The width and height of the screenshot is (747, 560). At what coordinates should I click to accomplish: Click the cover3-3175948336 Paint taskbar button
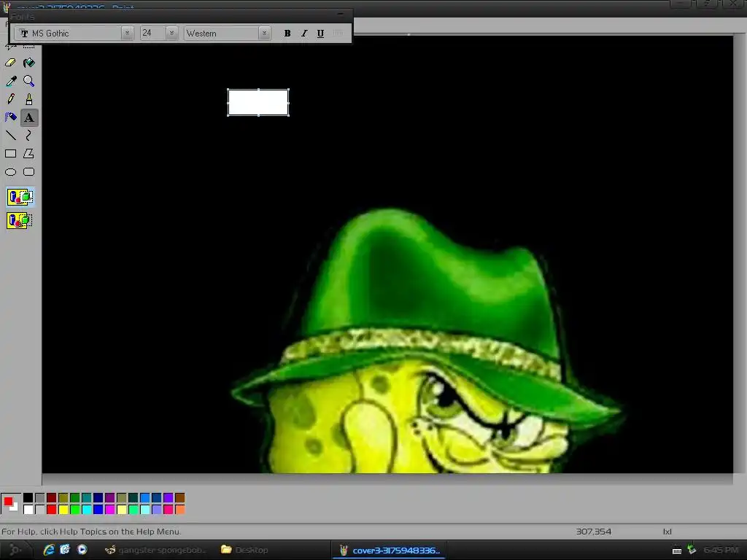pyautogui.click(x=389, y=550)
